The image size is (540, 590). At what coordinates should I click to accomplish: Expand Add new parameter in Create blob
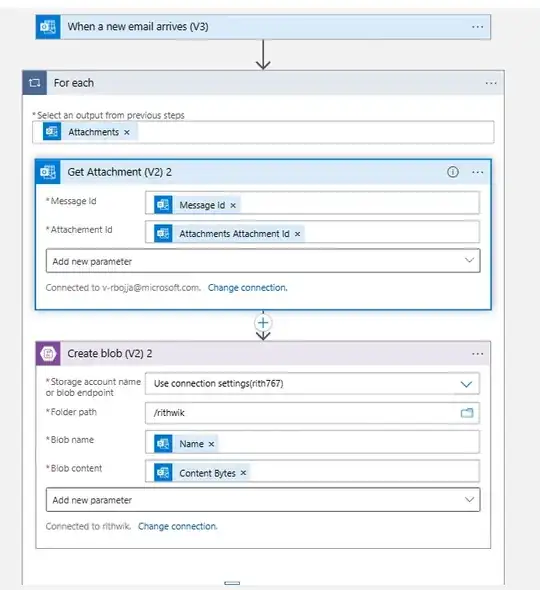[263, 500]
